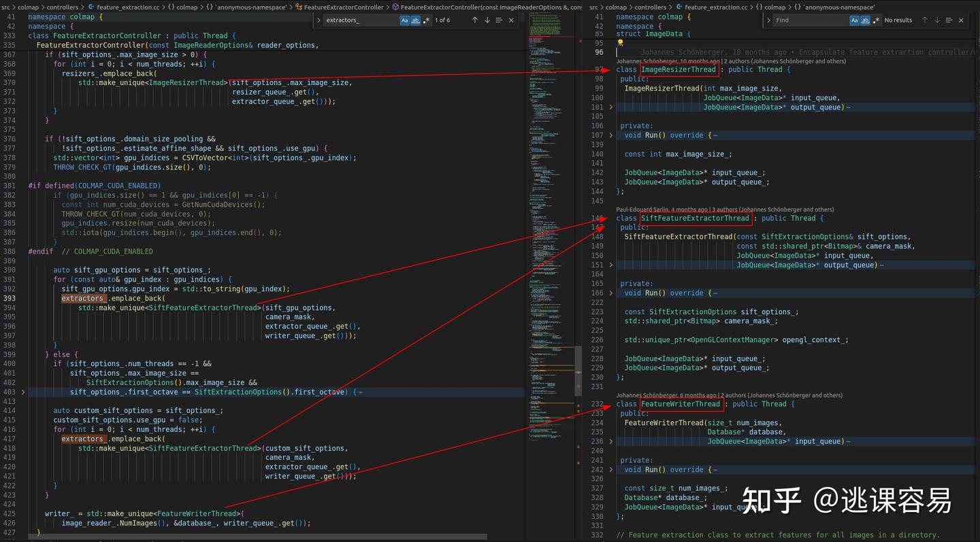Click 'custom_sift_options.use_gpu = false;' on line 415
This screenshot has height=542, width=980.
pos(127,420)
